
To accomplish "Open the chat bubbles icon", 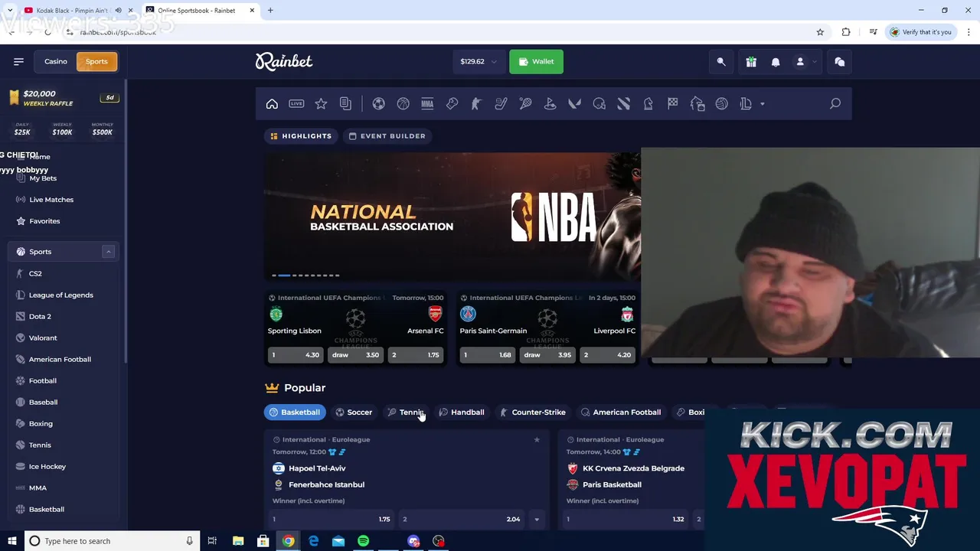I will tap(840, 61).
